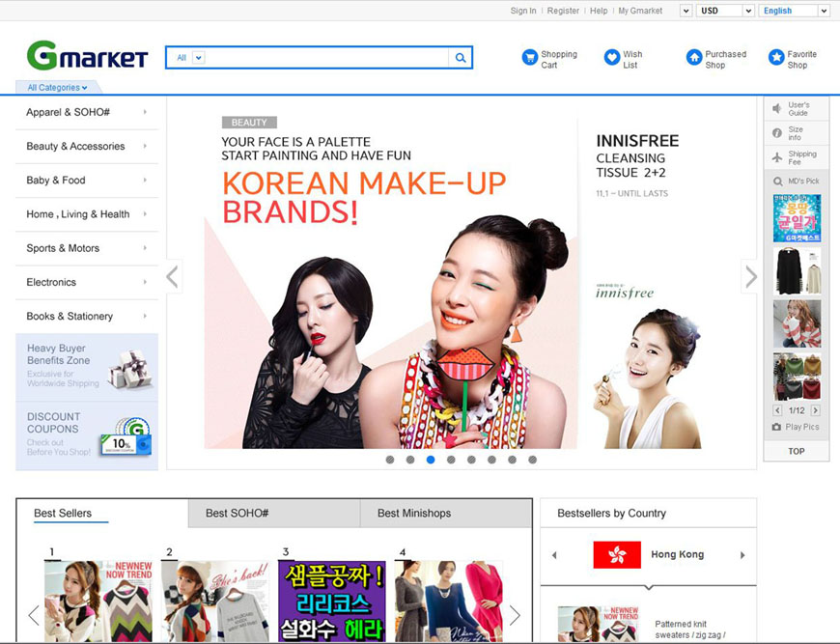Expand Baby & Food category
Screen dimensions: 840x644
pyautogui.click(x=87, y=181)
